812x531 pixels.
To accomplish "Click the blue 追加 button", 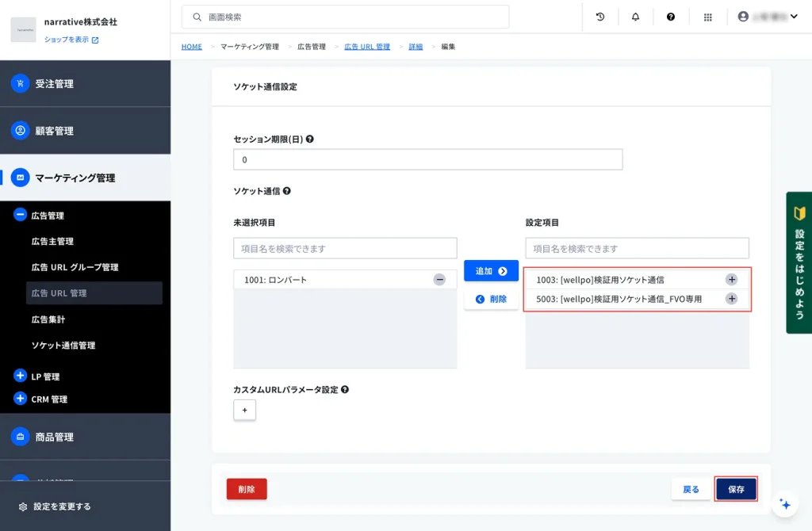I will (x=491, y=271).
